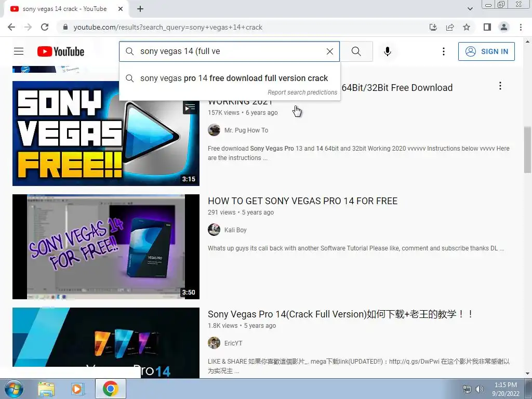Click Kali Boy channel avatar

coord(214,230)
